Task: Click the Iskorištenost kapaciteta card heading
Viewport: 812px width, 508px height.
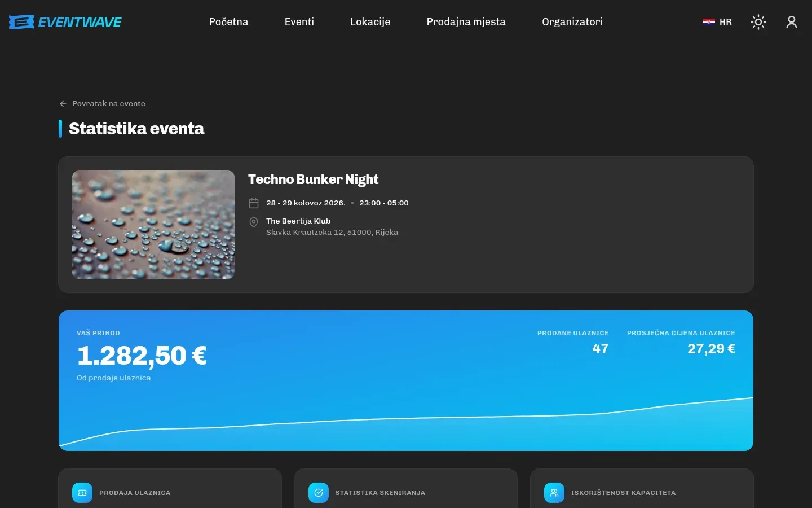Action: pos(623,493)
